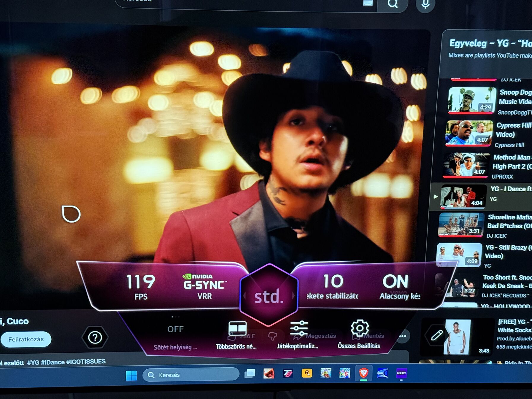532x399 pixels.
Task: Adjust the black stabilizer value 10
Action: click(x=333, y=287)
